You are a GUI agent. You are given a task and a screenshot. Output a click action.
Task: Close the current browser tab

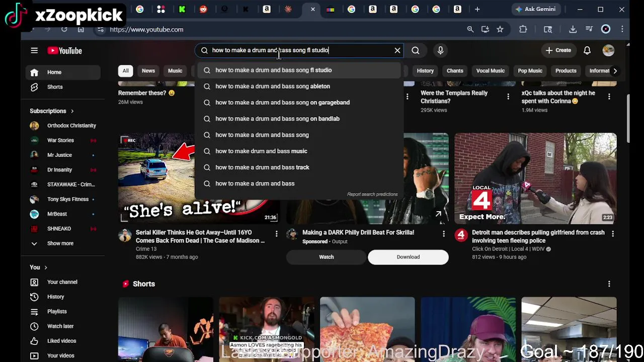pyautogui.click(x=313, y=9)
